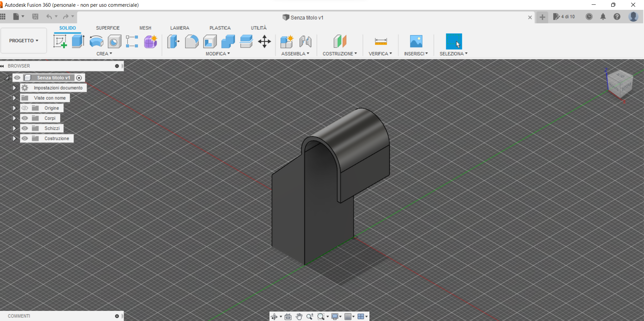The image size is (644, 321).
Task: Select the Shell tool
Action: [210, 42]
